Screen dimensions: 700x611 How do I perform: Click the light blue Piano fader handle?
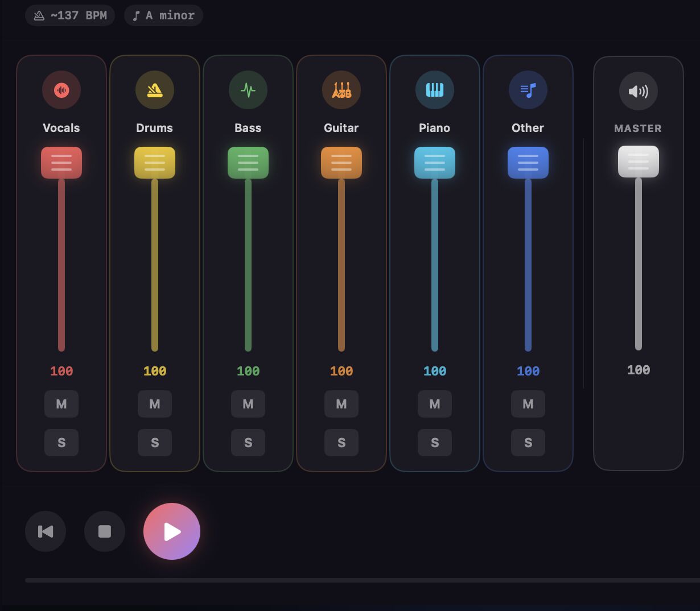(435, 163)
